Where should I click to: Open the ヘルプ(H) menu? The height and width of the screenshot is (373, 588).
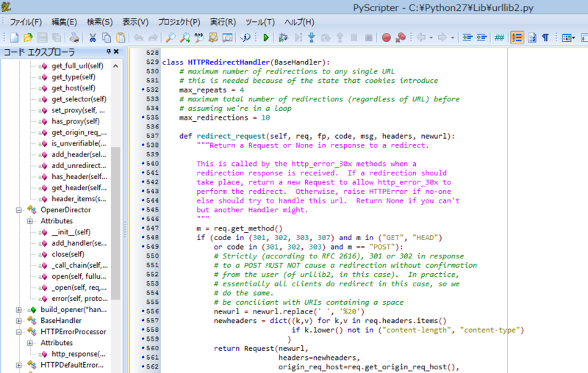299,22
